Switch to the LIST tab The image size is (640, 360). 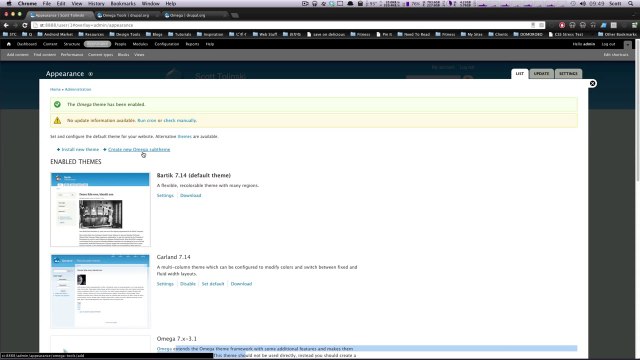(x=520, y=73)
